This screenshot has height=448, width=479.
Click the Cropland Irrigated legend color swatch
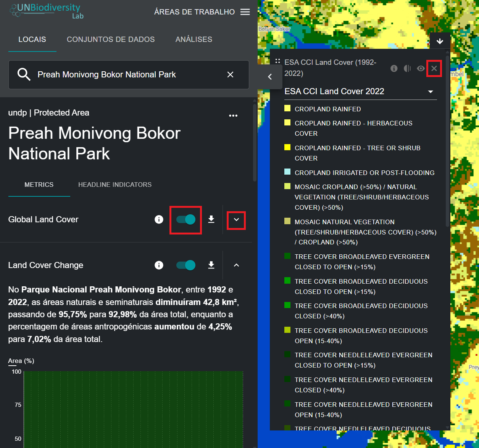tap(287, 172)
